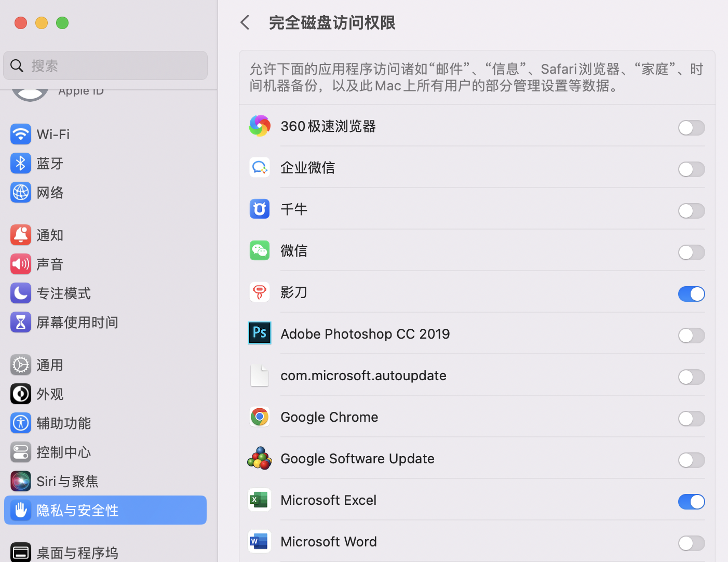This screenshot has width=728, height=562.
Task: Select the 通用 label in sidebar
Action: click(x=50, y=365)
